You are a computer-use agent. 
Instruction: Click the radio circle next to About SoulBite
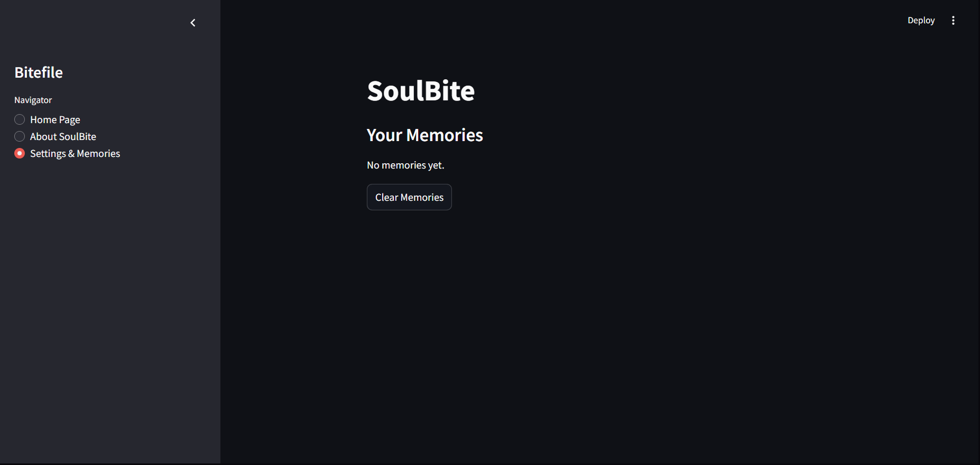(19, 136)
